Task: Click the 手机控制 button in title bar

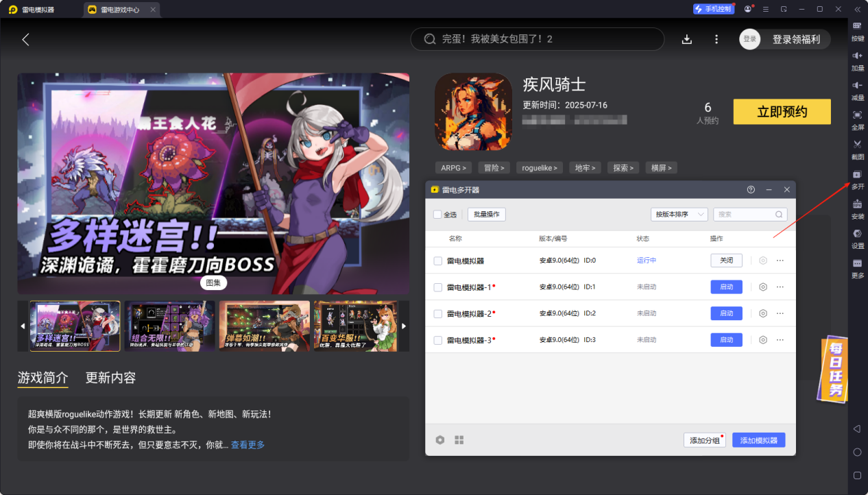Action: (713, 9)
